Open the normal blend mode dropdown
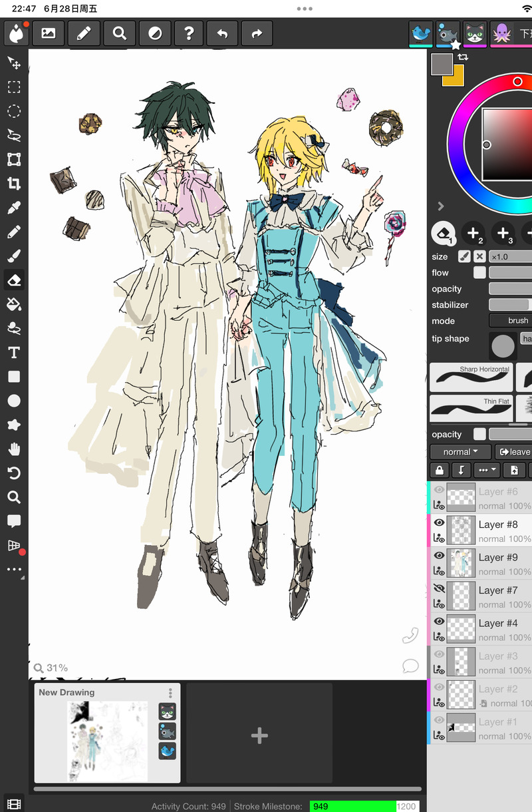 point(460,451)
